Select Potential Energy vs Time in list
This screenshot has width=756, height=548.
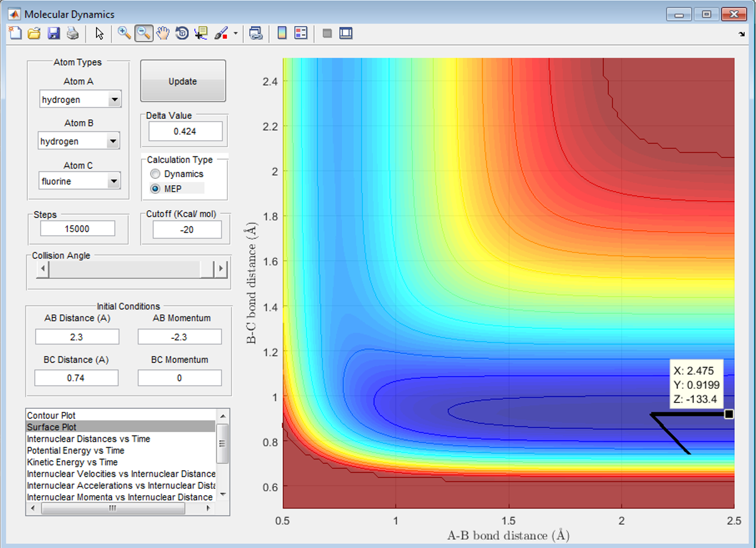pyautogui.click(x=75, y=450)
